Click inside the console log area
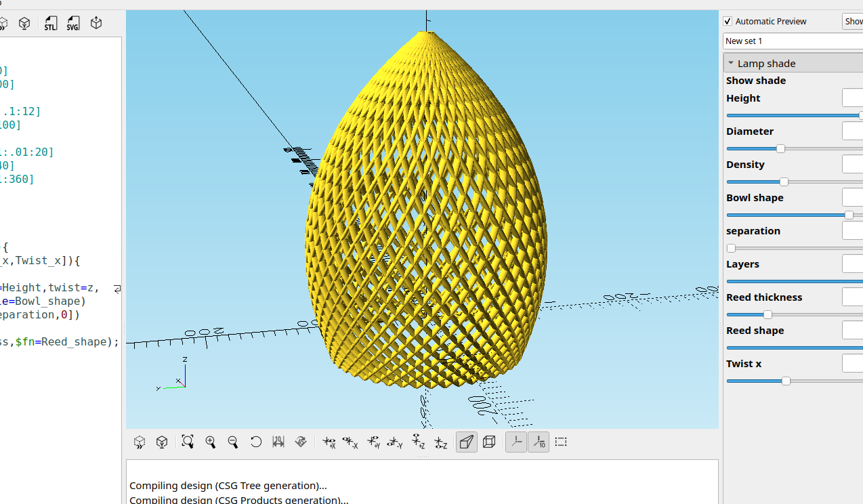The height and width of the screenshot is (504, 863). click(x=420, y=485)
